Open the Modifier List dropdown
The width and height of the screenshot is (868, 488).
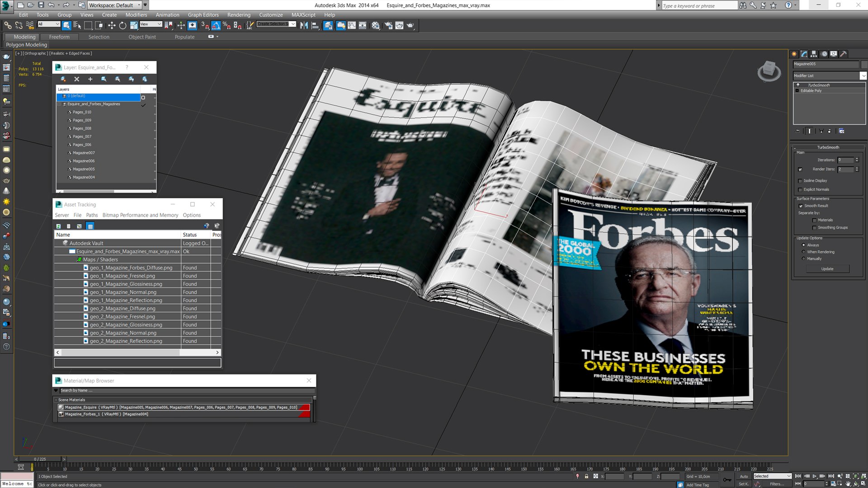(x=830, y=76)
